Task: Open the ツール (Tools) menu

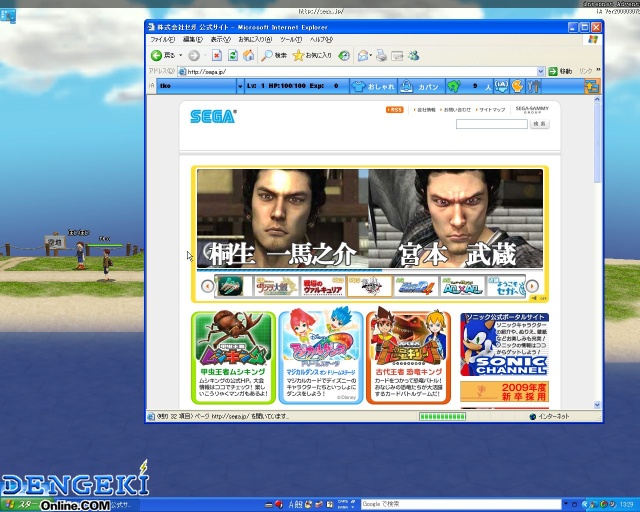Action: pyautogui.click(x=291, y=39)
